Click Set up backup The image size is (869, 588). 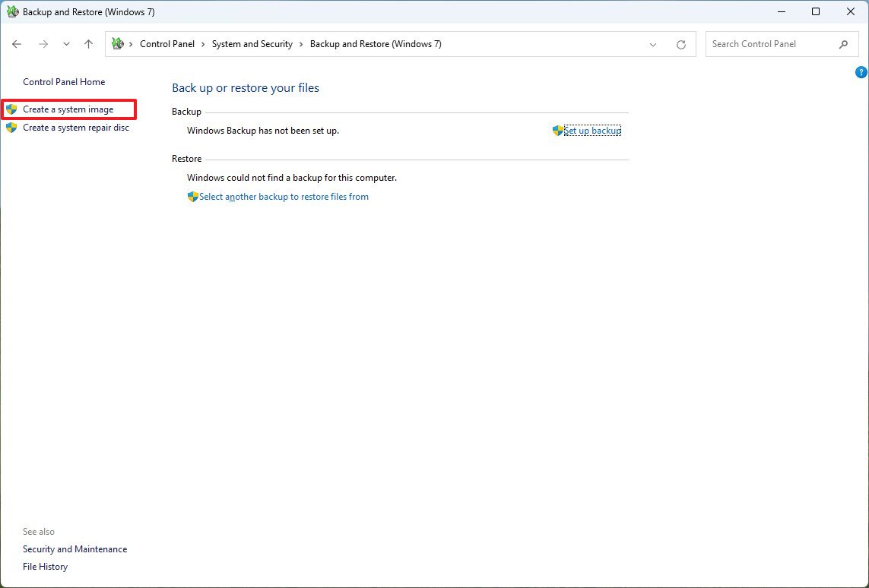592,130
